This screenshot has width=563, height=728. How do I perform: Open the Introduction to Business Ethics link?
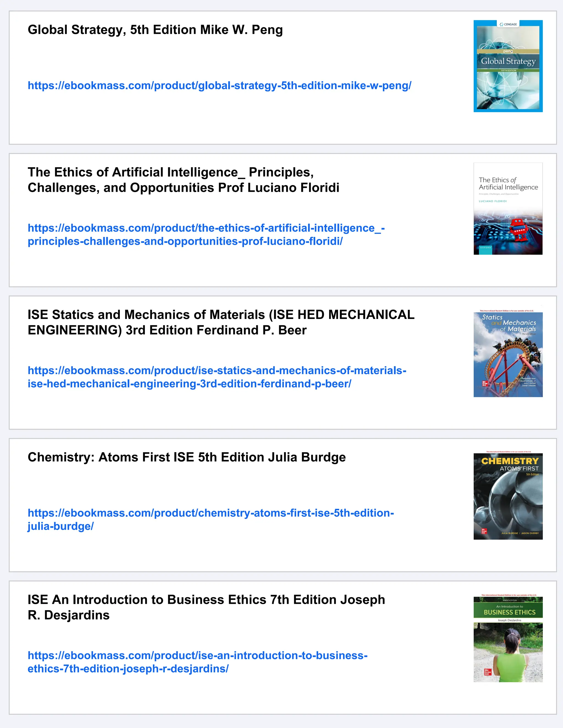[197, 662]
